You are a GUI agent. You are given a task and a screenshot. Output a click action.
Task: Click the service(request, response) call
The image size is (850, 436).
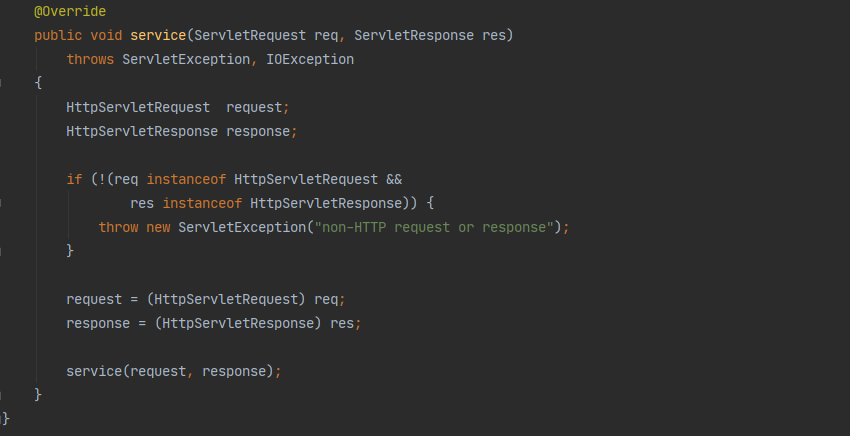170,371
